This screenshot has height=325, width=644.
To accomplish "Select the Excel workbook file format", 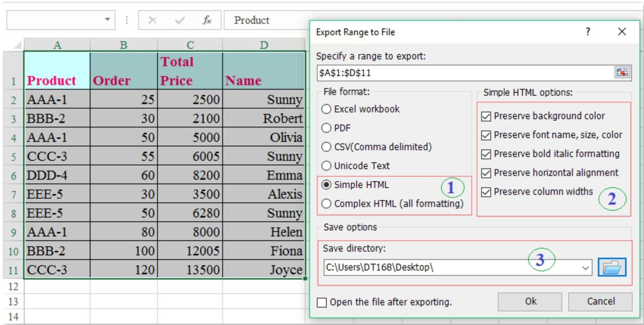I will pyautogui.click(x=360, y=109).
